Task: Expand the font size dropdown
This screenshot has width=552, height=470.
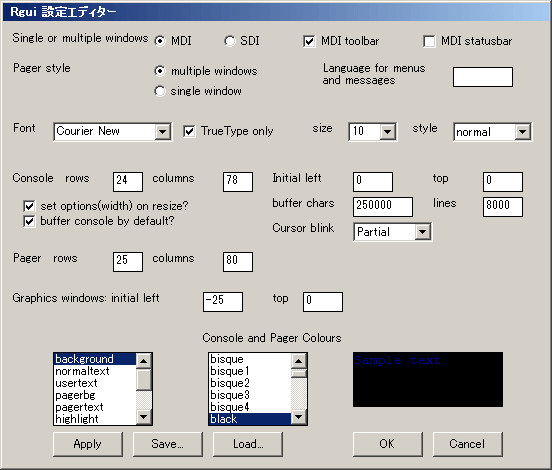Action: 388,132
